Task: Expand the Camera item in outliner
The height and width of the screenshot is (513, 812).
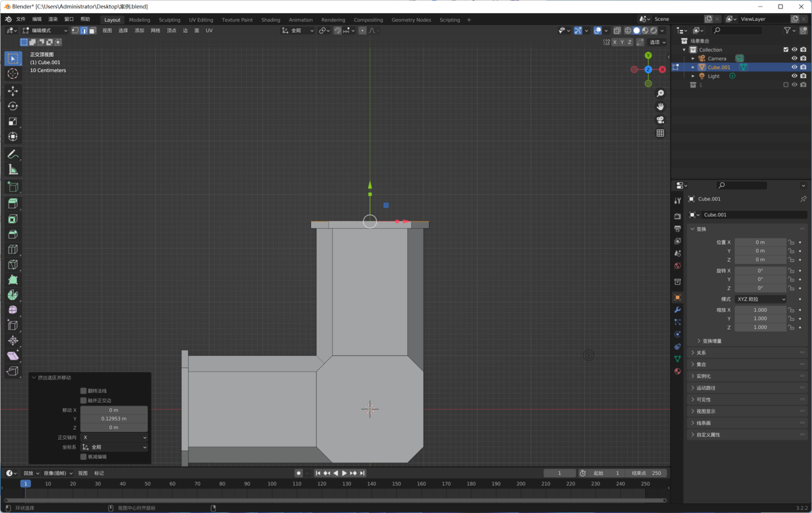Action: pos(693,58)
